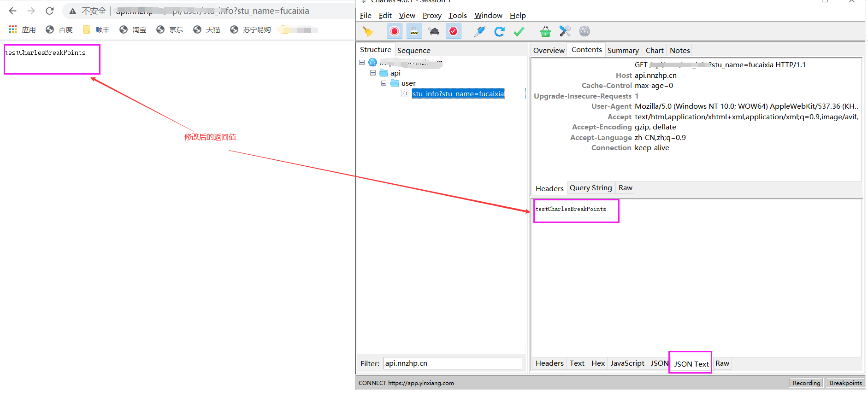The image size is (868, 397).
Task: Open the 苏宁易购 bookmark
Action: pos(250,29)
